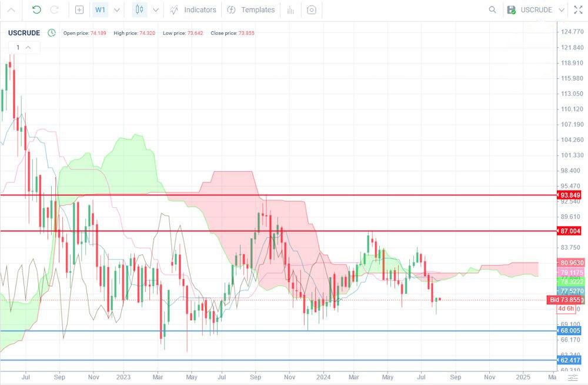Image resolution: width=588 pixels, height=385 pixels.
Task: Click the W1 timeframe button
Action: tap(100, 9)
